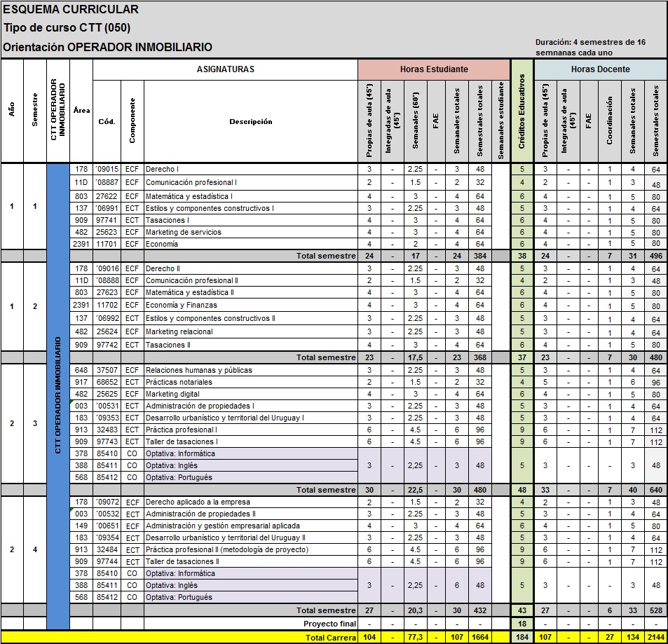This screenshot has width=668, height=644.
Task: Select the 'Área' column header
Action: pos(81,110)
